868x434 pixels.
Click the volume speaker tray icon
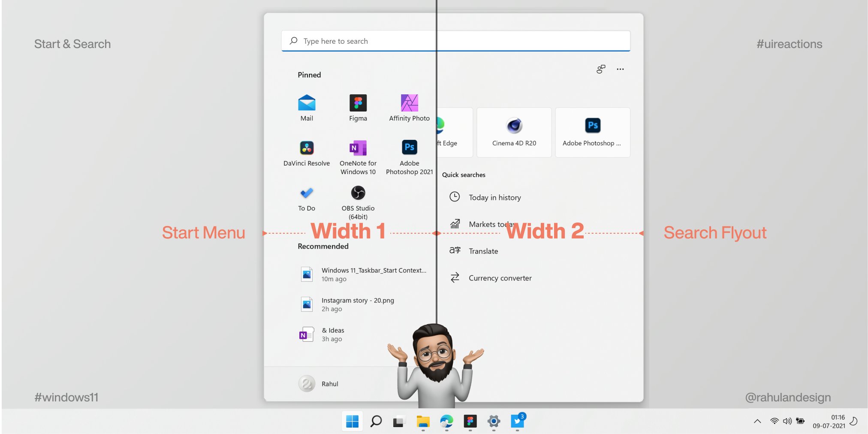(x=787, y=421)
